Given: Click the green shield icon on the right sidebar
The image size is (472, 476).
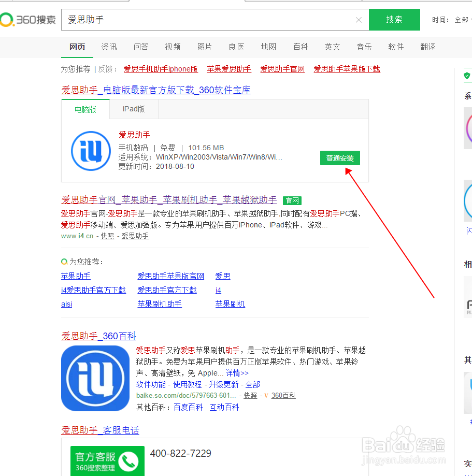Looking at the screenshot, I should pos(467,76).
